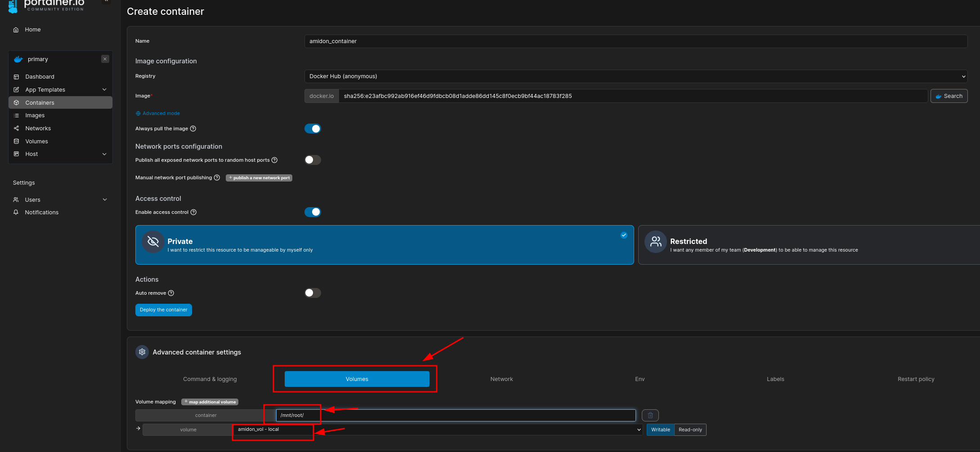Click the Portainer logo
This screenshot has height=452, width=980.
(x=47, y=6)
